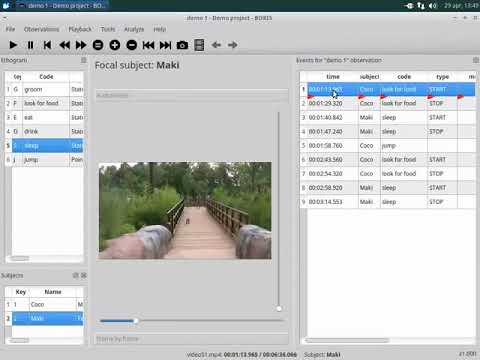
Task: Select the drink behavior row
Action: coord(44,131)
